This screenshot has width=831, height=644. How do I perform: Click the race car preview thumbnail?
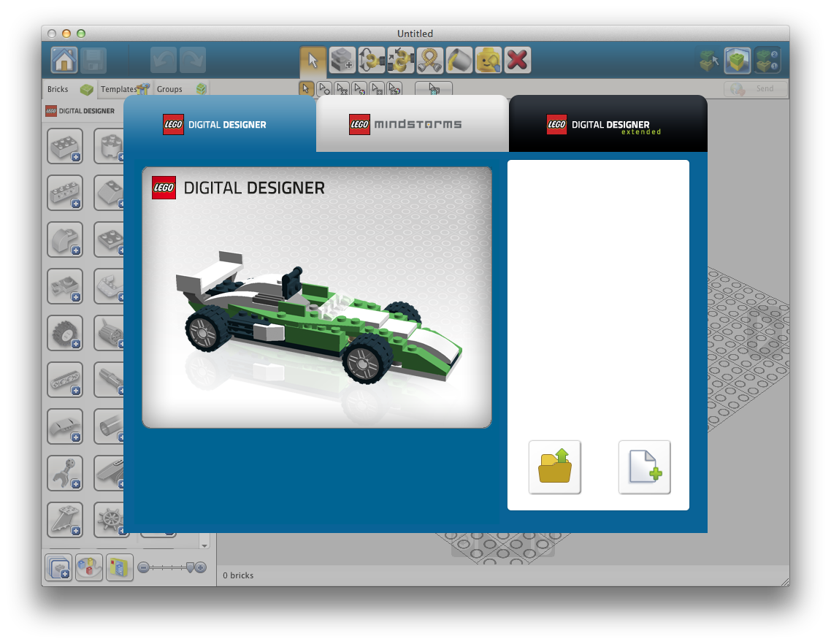tap(317, 297)
